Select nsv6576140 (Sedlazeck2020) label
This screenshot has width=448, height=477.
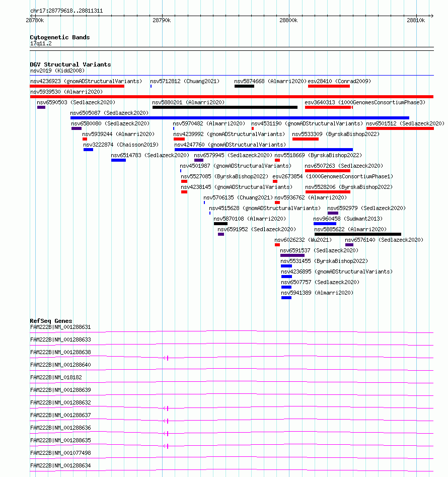[x=384, y=240]
